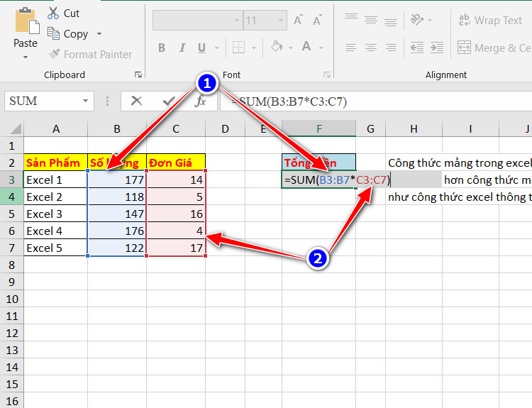The width and height of the screenshot is (532, 408).
Task: Expand the Orientation dropdown arrow
Action: [431, 21]
